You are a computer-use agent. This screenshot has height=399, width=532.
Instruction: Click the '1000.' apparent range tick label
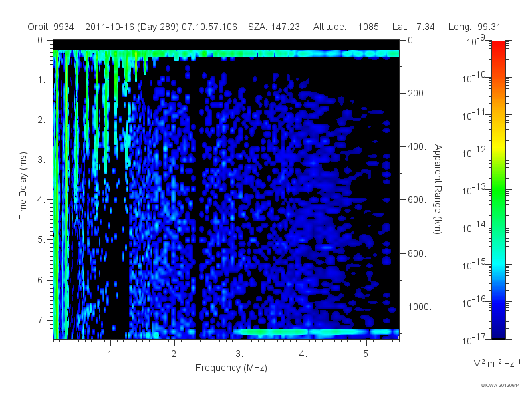[420, 307]
